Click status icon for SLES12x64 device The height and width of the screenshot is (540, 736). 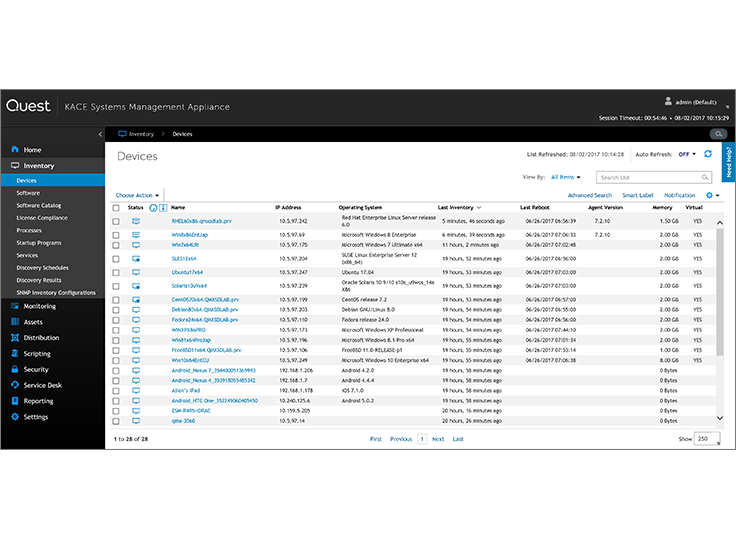tap(136, 259)
